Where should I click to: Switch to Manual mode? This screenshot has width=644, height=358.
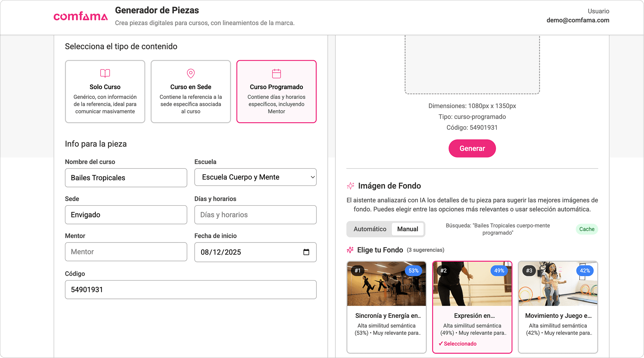[408, 229]
